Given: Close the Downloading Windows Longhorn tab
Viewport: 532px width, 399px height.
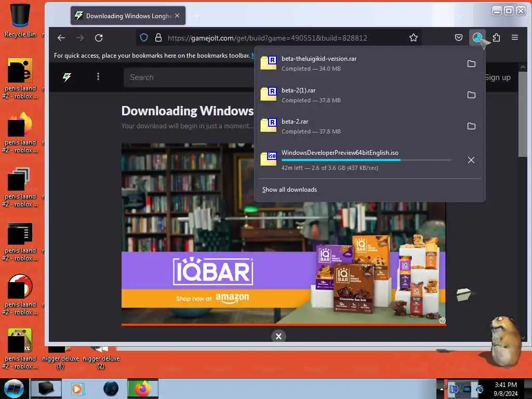Looking at the screenshot, I should tap(177, 16).
